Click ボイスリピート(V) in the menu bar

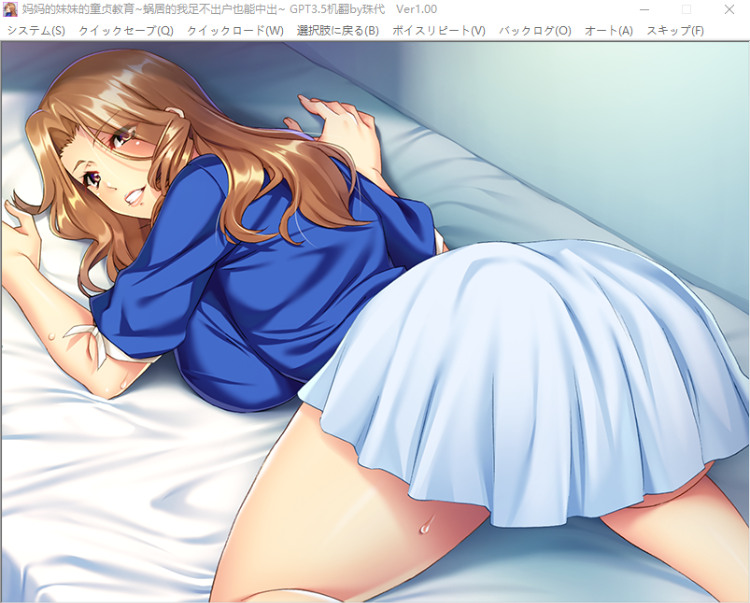click(439, 31)
